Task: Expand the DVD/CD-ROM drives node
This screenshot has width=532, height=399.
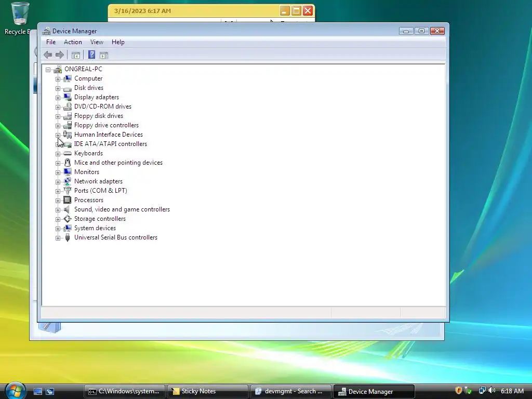Action: [58, 107]
